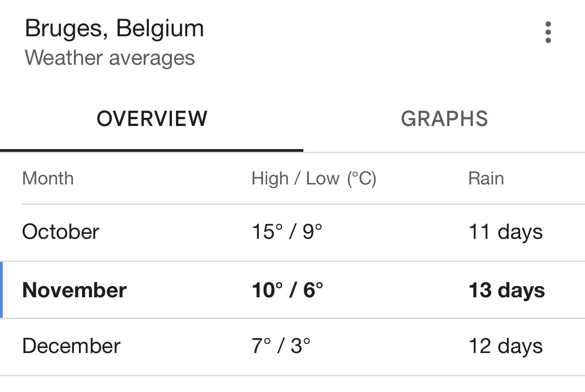Click the November month label
Screen dimensions: 585x392
coord(74,290)
